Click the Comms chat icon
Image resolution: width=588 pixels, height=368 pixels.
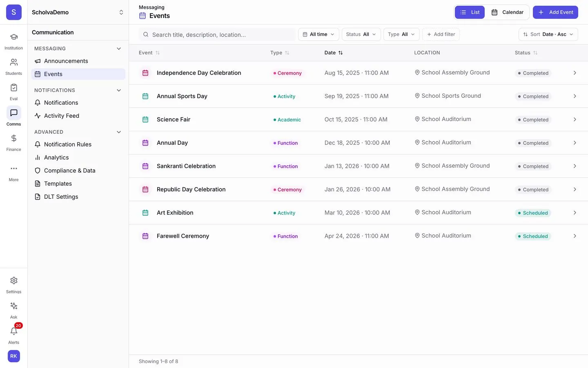tap(13, 113)
